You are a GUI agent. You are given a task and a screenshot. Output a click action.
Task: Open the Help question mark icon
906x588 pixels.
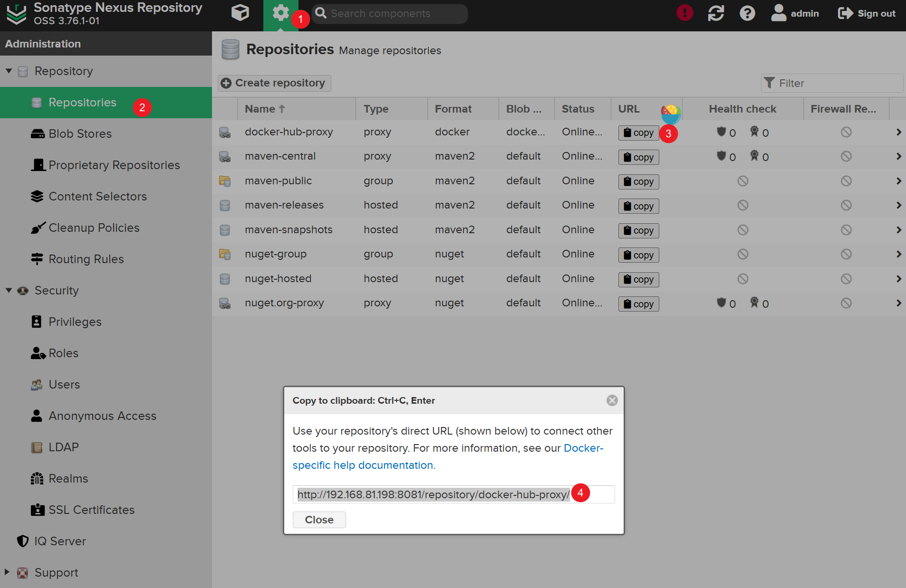pyautogui.click(x=747, y=13)
